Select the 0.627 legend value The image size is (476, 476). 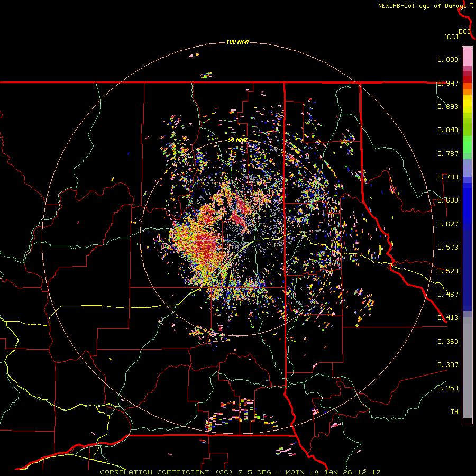(x=448, y=224)
